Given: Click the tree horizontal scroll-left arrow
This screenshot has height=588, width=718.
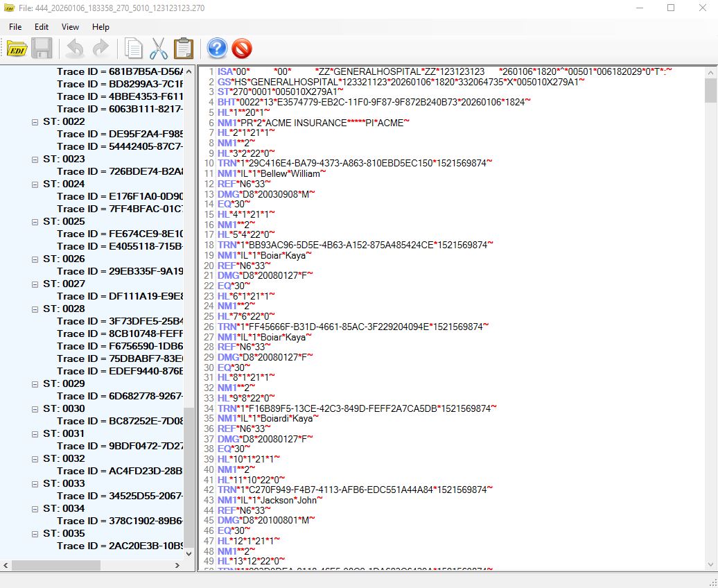Looking at the screenshot, I should (6, 566).
